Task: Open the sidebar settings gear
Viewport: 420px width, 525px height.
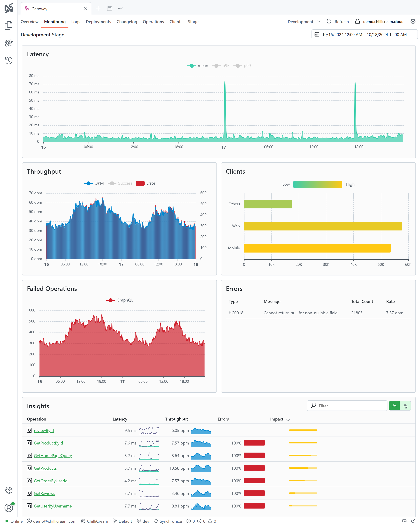Action: 9,490
